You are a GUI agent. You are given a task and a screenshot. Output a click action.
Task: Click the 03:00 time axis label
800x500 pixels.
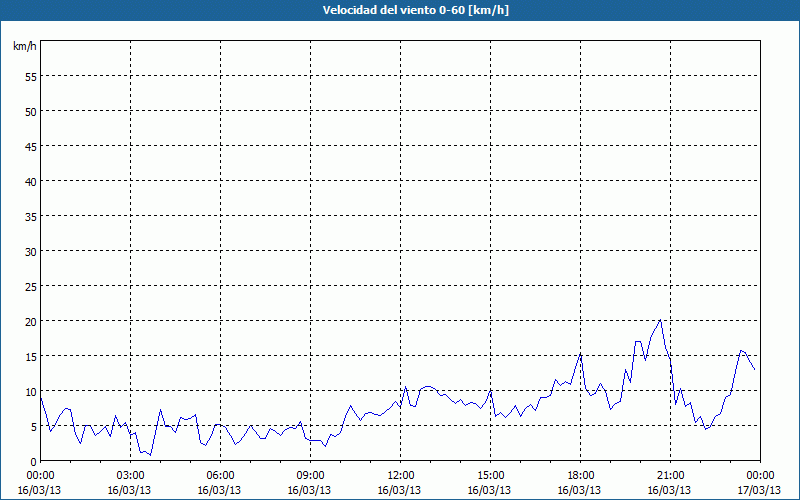click(131, 476)
